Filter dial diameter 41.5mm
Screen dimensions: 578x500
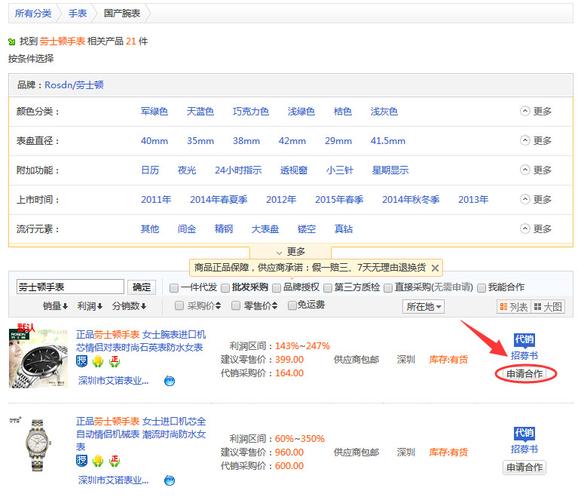coord(388,141)
